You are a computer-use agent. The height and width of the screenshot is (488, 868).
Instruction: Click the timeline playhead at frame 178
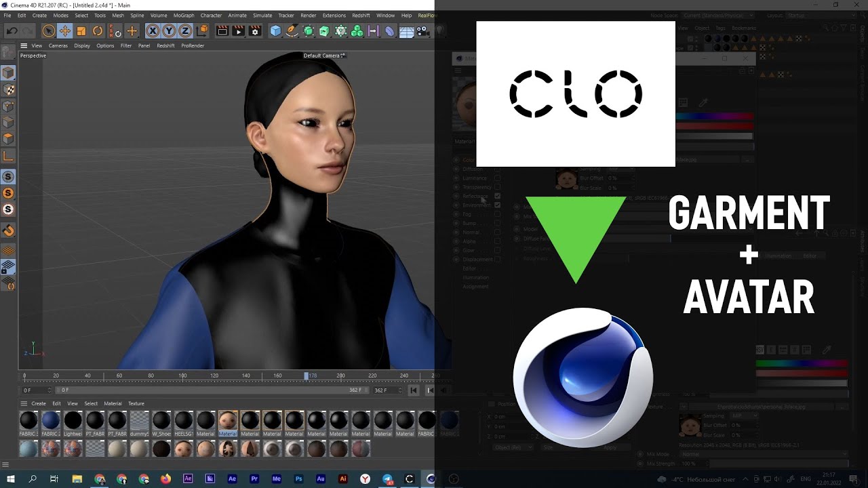pos(307,375)
